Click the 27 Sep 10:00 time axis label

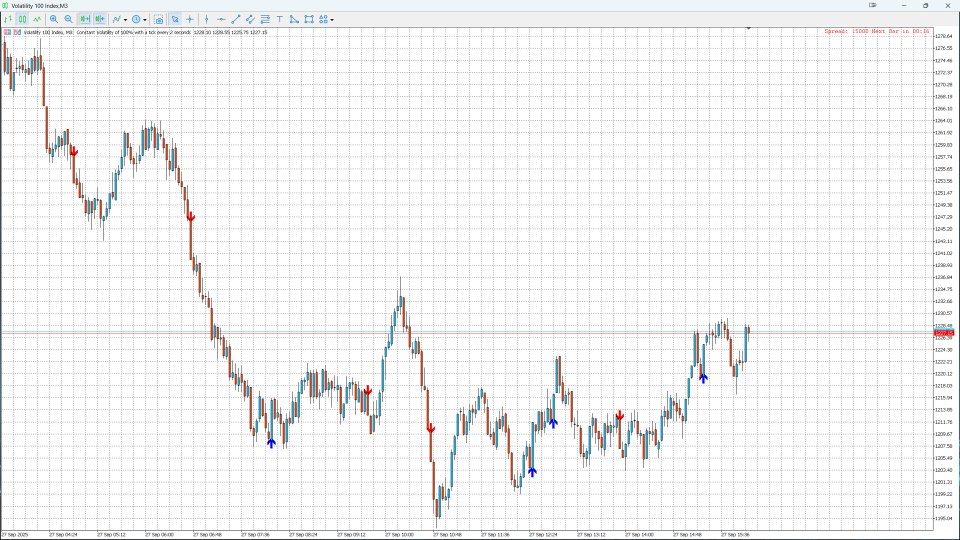399,534
